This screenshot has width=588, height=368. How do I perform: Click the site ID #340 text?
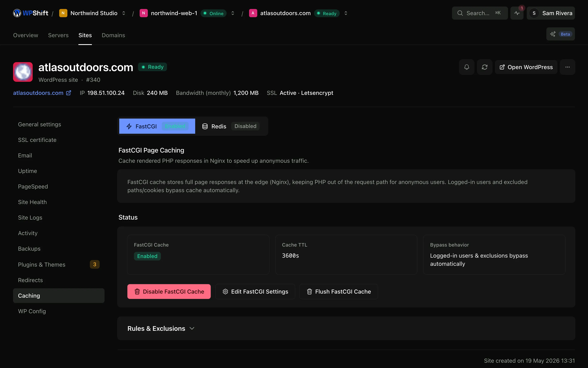point(93,80)
